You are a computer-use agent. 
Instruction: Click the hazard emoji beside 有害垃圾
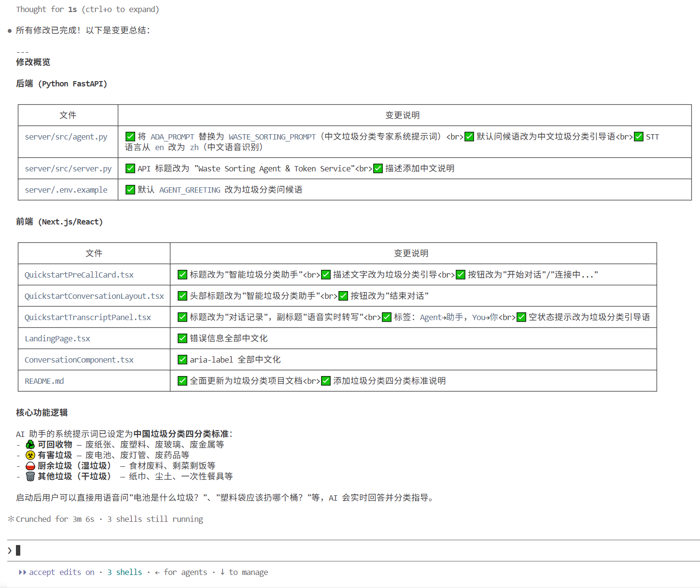point(30,455)
